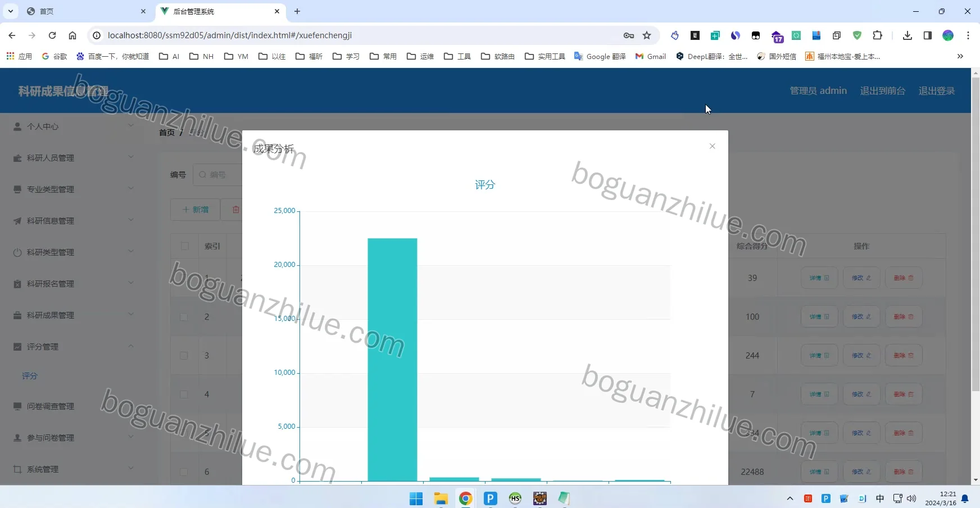Open File Explorer from the taskbar
Image resolution: width=980 pixels, height=508 pixels.
pos(441,498)
